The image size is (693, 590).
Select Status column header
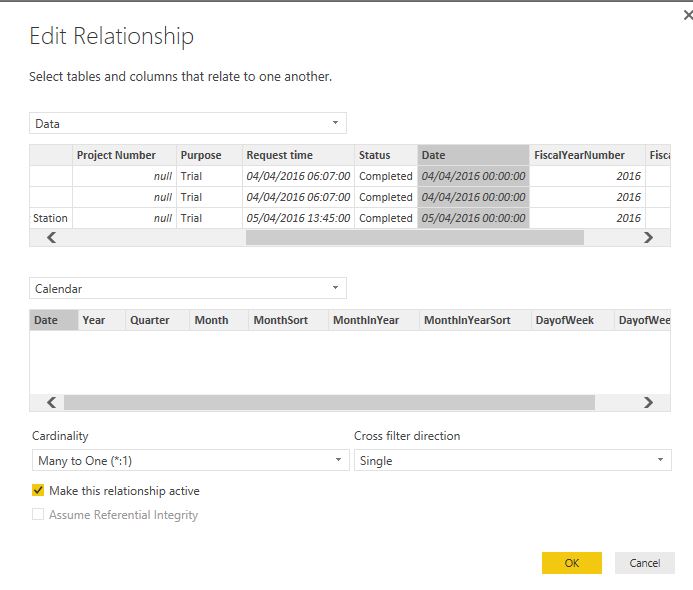tap(386, 155)
